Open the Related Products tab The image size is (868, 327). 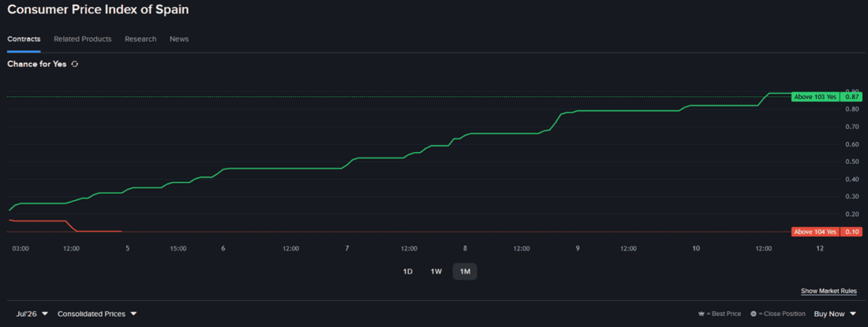coord(83,39)
